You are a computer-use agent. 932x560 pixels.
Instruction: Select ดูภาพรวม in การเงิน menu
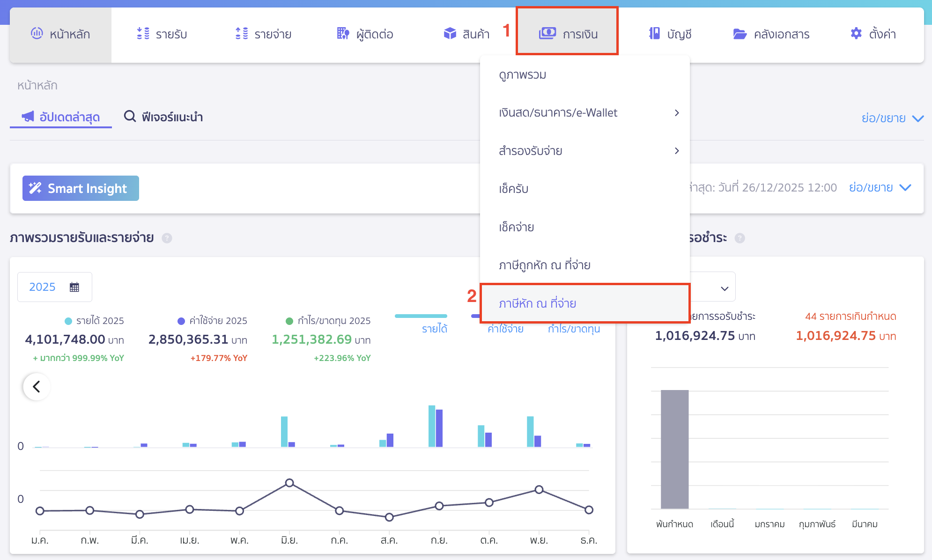point(522,75)
